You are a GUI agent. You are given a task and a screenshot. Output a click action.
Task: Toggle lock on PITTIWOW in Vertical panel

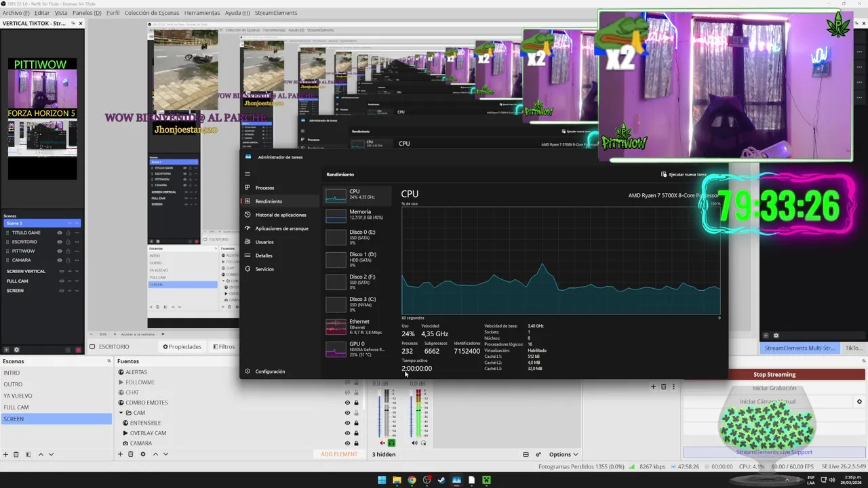(68, 251)
